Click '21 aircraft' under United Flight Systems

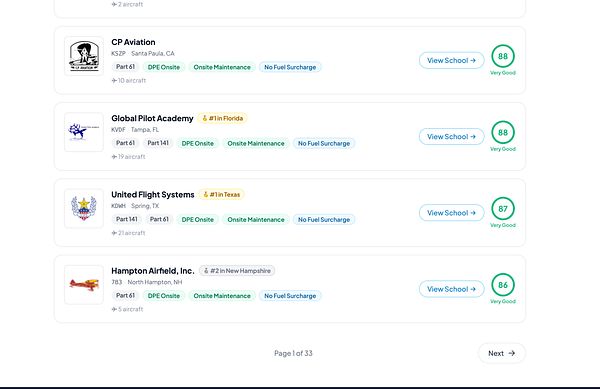tap(129, 233)
